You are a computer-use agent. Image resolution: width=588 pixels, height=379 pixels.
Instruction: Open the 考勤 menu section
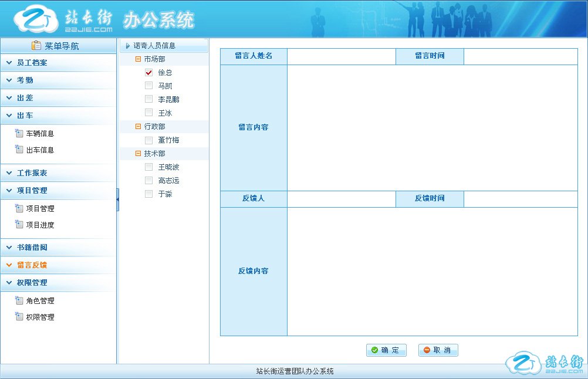[25, 80]
